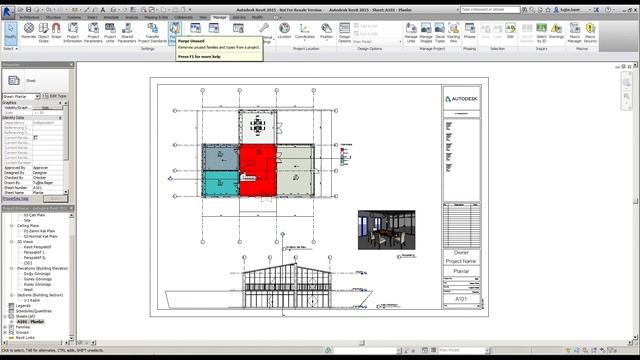Image resolution: width=640 pixels, height=360 pixels.
Task: Click the Apply button in Properties
Action: pos(56,199)
